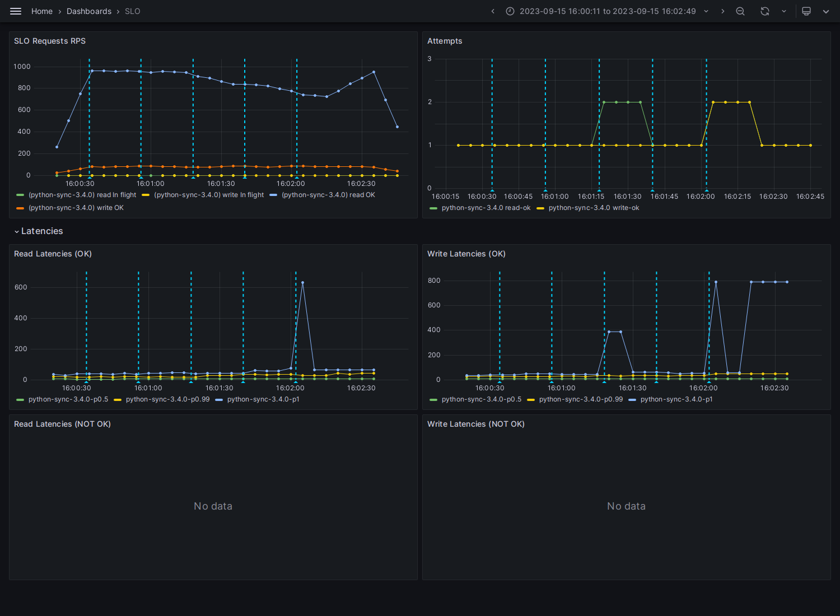Toggle p0.99 series in Write Latencies legend
Image resolution: width=840 pixels, height=616 pixels.
click(581, 399)
